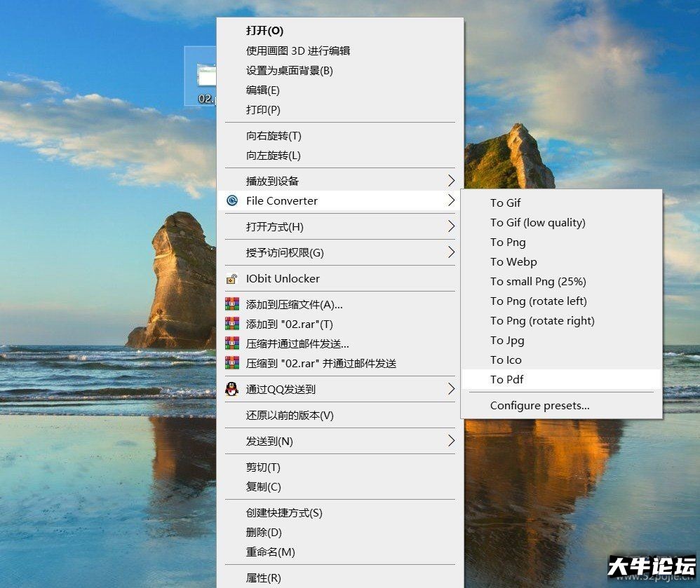Viewport: 700px width, 588px height.
Task: Click WinRAR icon beside 添加到 "02.rar"(T)
Action: (232, 324)
